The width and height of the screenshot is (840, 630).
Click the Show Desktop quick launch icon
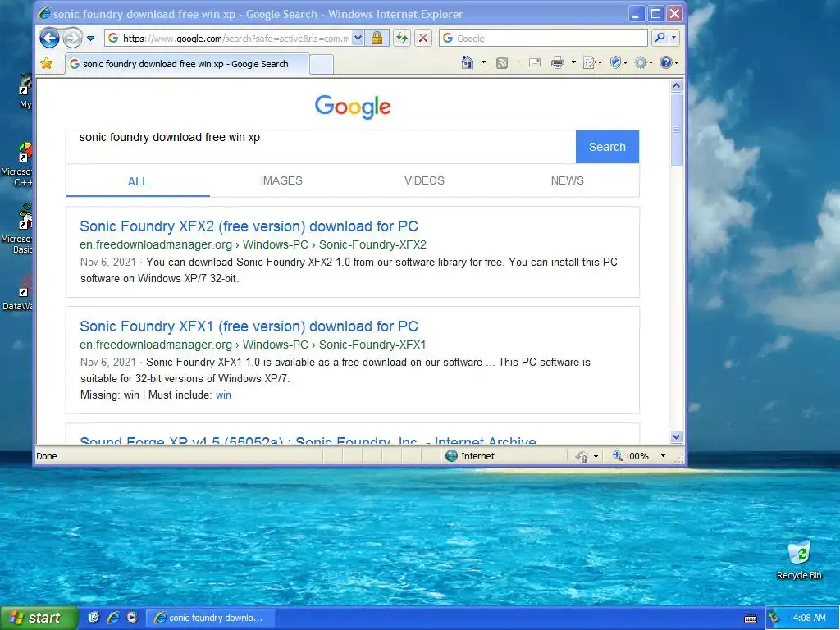[x=94, y=618]
